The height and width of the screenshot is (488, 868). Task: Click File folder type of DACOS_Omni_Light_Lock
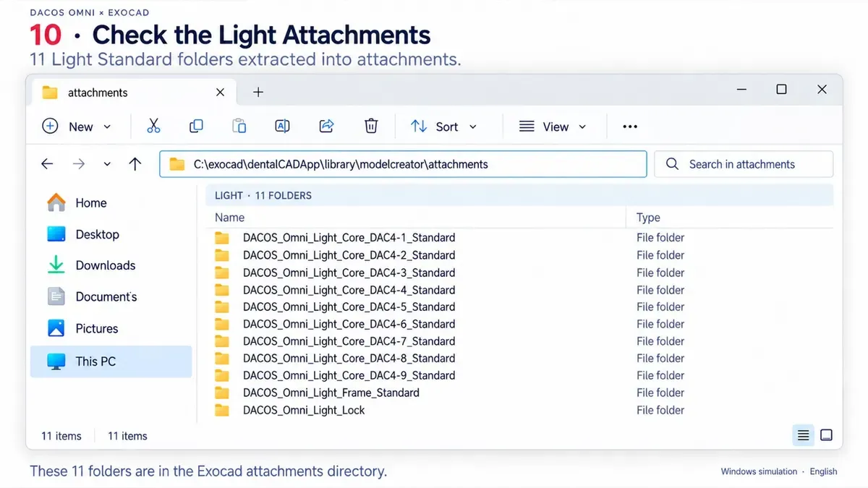[660, 410]
